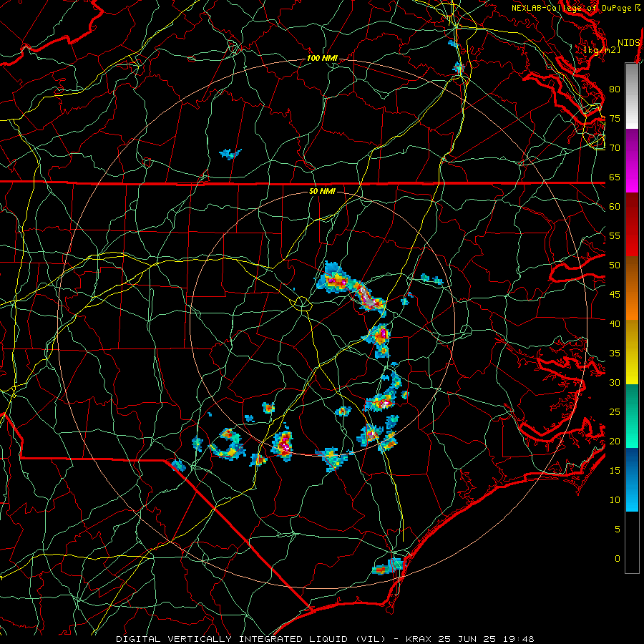The width and height of the screenshot is (644, 644).
Task: Click the legend value 15
Action: coord(615,471)
